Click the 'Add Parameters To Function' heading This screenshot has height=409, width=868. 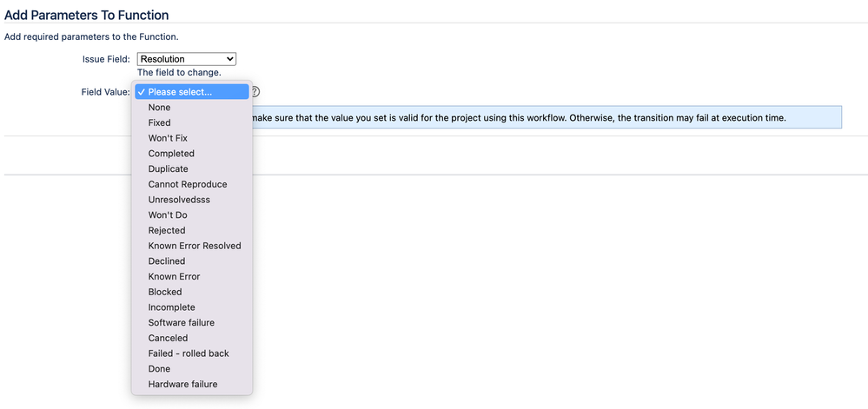click(x=86, y=15)
